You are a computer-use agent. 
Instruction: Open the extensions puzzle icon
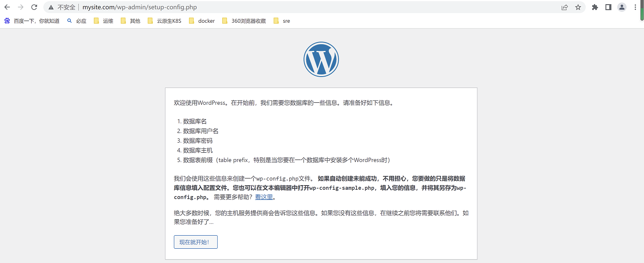pos(595,7)
